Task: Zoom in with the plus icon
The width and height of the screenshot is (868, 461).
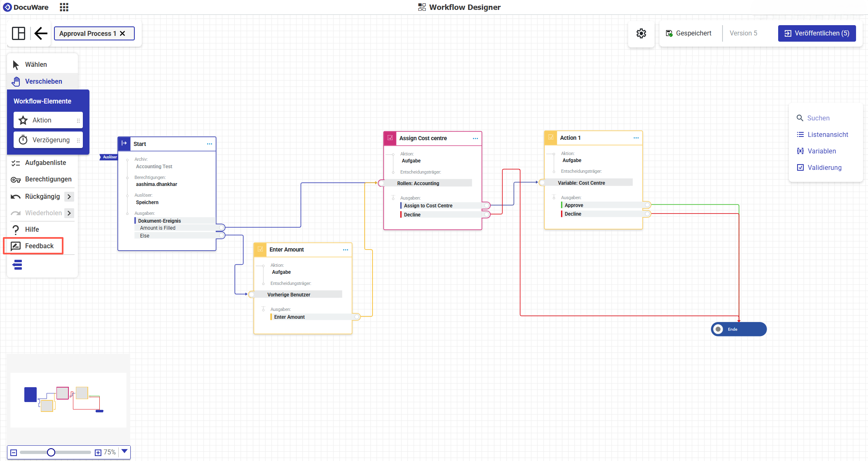Action: (x=98, y=452)
